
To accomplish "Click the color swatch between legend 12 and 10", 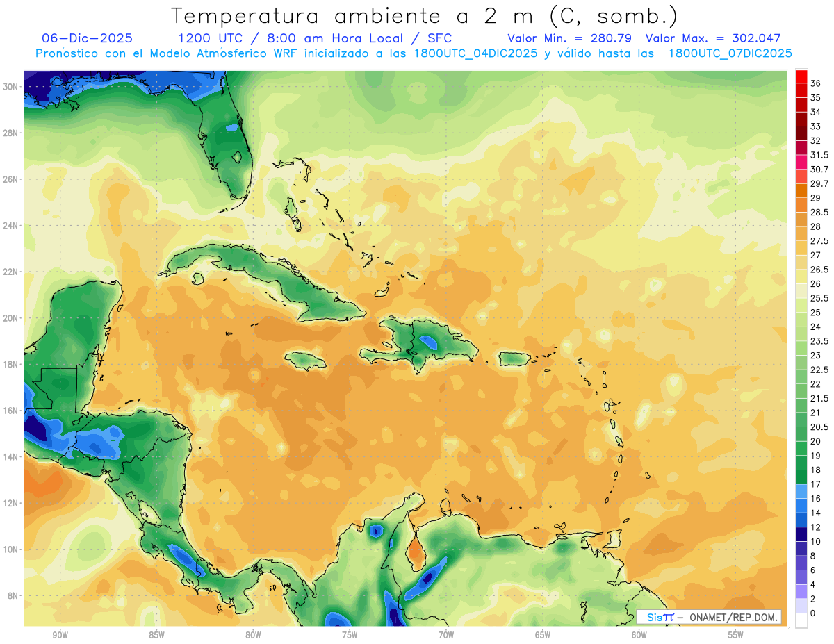I will (801, 535).
